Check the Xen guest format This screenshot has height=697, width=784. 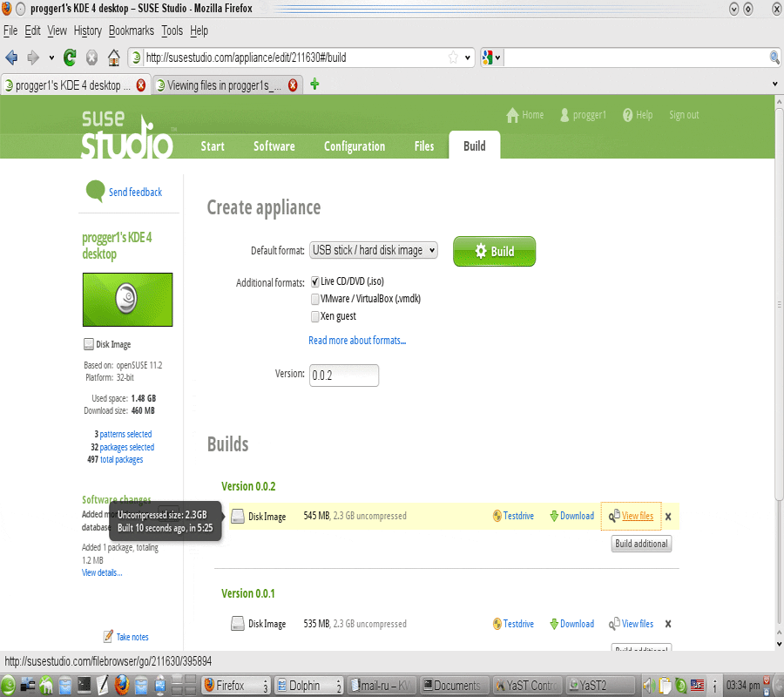coord(315,316)
